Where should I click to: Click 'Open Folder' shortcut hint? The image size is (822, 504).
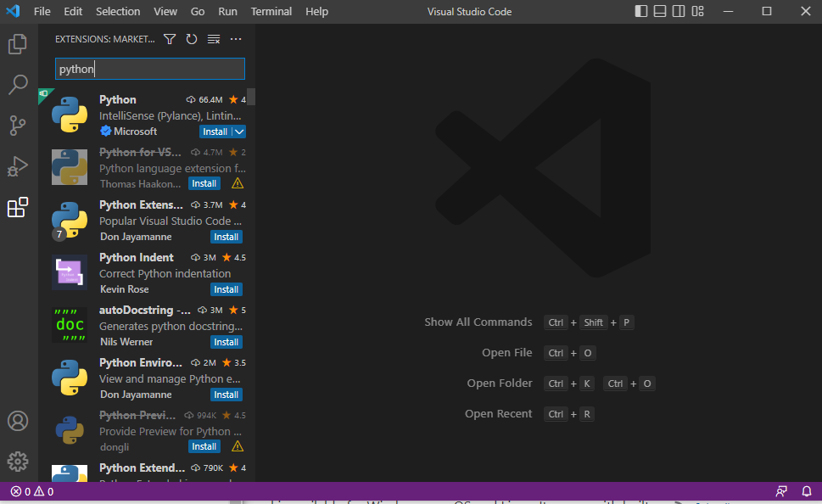(500, 384)
